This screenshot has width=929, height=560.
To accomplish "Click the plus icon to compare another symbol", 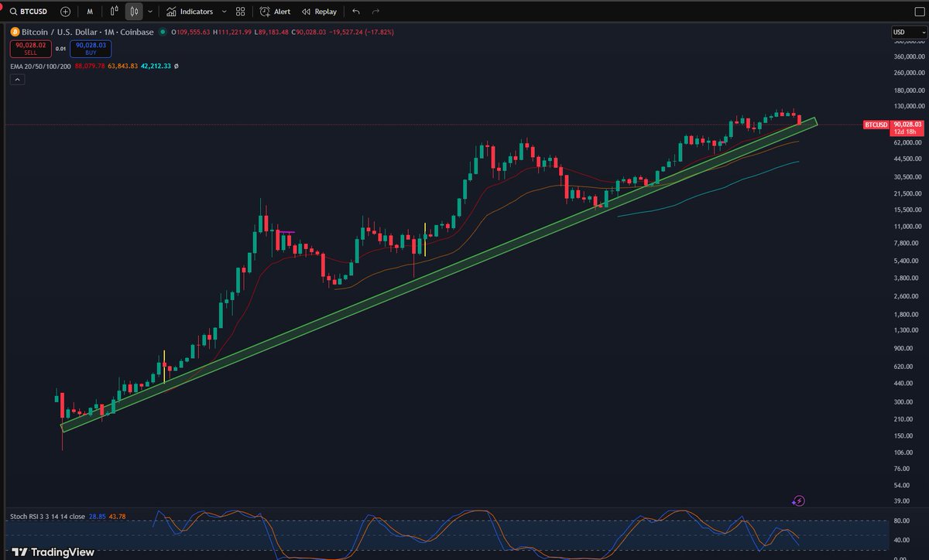I will (64, 11).
